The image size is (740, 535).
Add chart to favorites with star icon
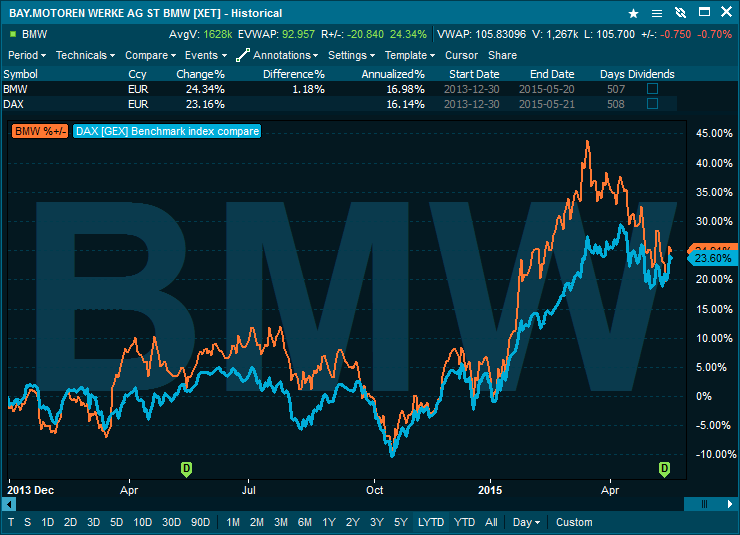[633, 13]
